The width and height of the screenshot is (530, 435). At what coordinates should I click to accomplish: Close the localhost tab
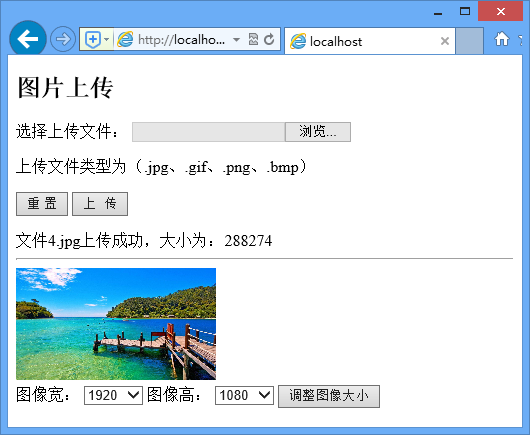tap(445, 41)
